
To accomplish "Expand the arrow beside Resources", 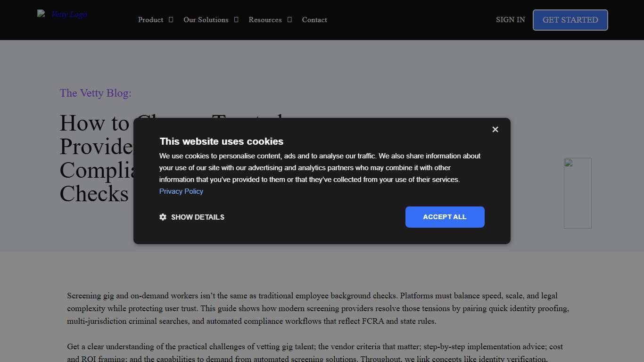I will pyautogui.click(x=289, y=20).
